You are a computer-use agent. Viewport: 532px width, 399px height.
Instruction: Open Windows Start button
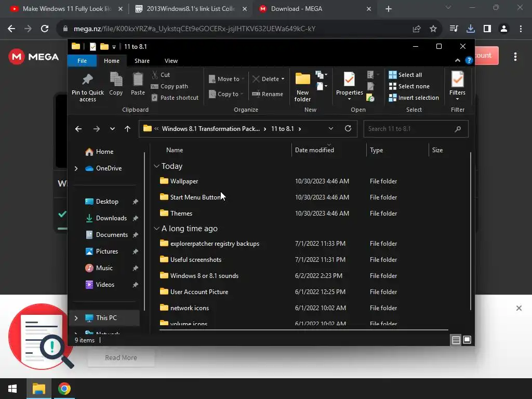[x=12, y=389]
